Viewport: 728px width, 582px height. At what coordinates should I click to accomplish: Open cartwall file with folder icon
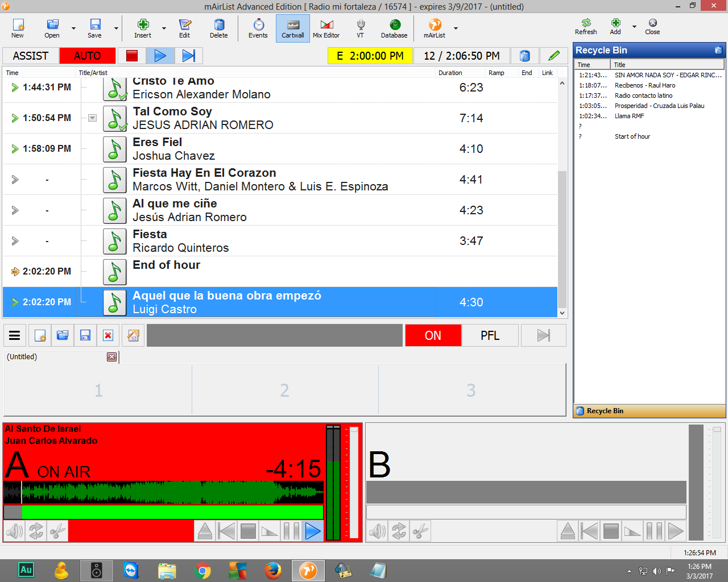point(63,335)
